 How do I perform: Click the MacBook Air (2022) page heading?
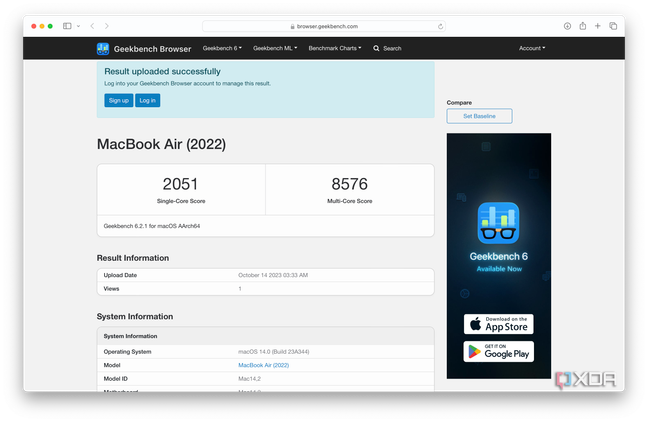[x=162, y=144]
